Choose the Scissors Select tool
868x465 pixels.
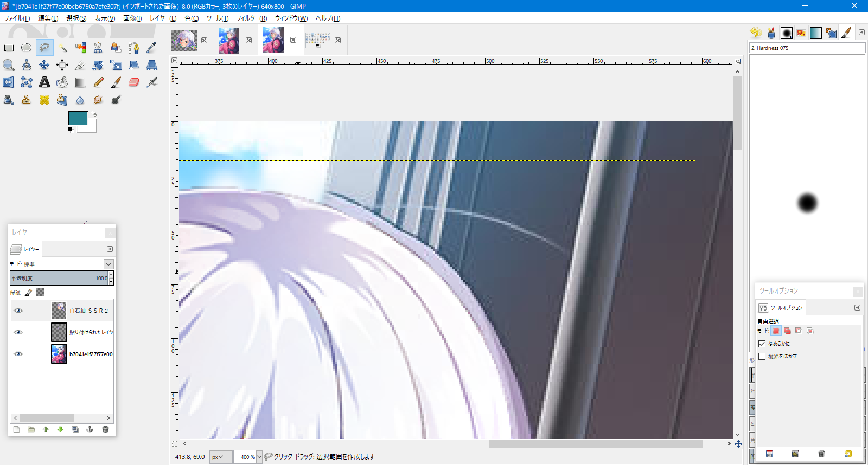98,48
